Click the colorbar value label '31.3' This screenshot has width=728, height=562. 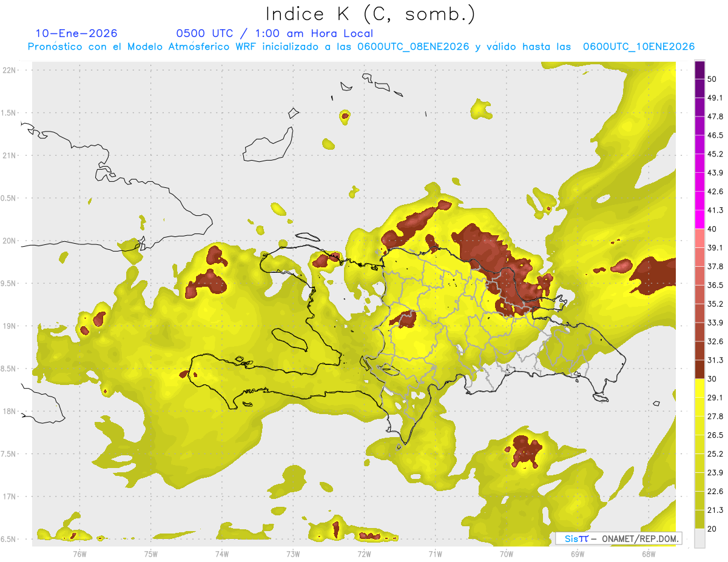pyautogui.click(x=715, y=360)
